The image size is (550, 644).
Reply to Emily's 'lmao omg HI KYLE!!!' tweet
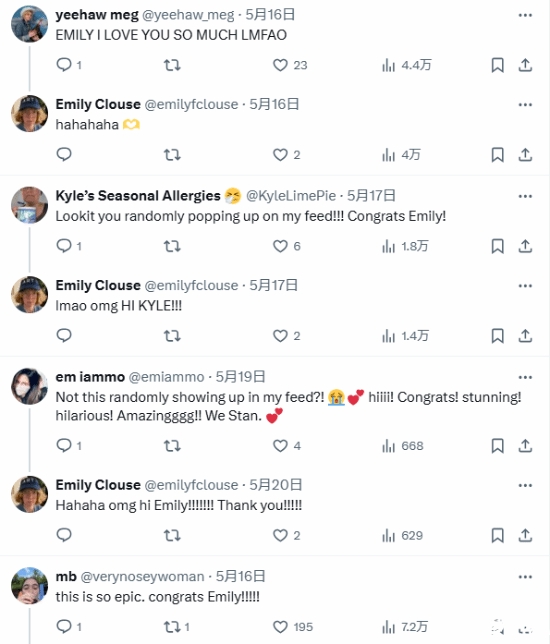pos(64,336)
